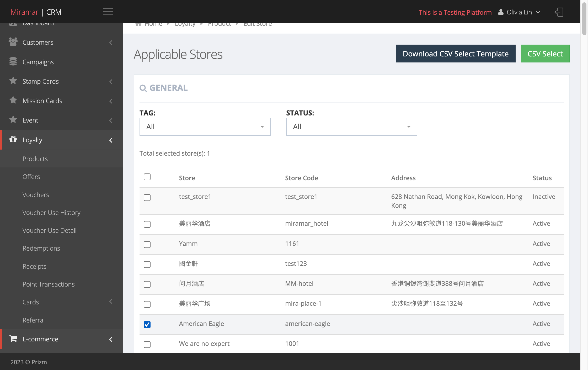Image resolution: width=588 pixels, height=370 pixels.
Task: Uncheck the American Eagle checkbox
Action: pyautogui.click(x=147, y=325)
